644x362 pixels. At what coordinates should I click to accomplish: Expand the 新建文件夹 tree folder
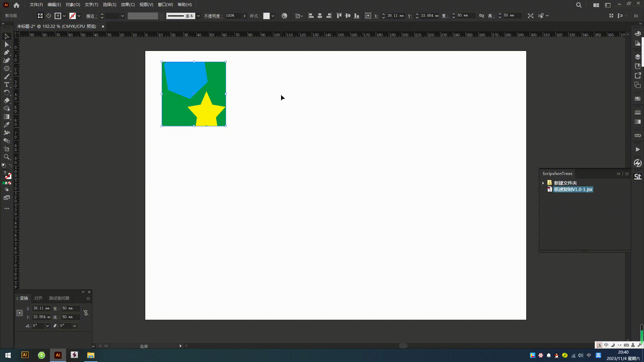[x=543, y=183]
